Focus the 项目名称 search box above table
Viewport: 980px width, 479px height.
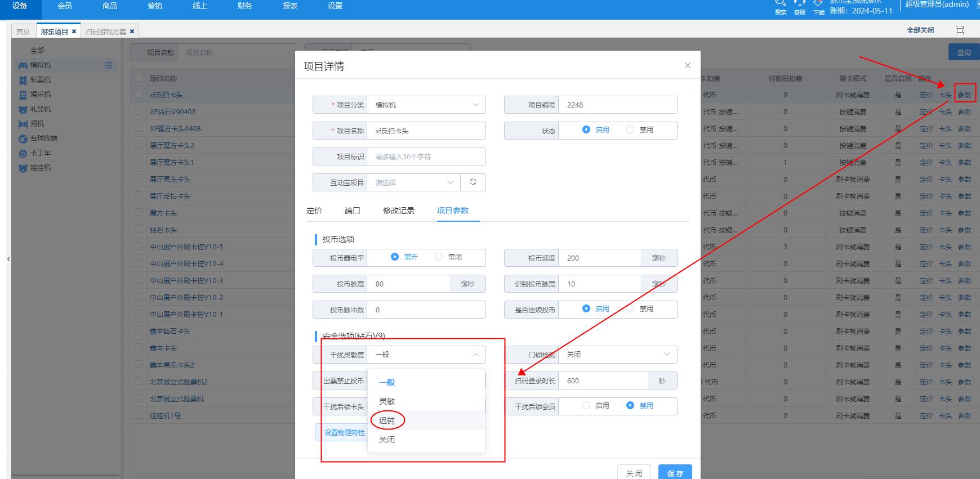235,52
